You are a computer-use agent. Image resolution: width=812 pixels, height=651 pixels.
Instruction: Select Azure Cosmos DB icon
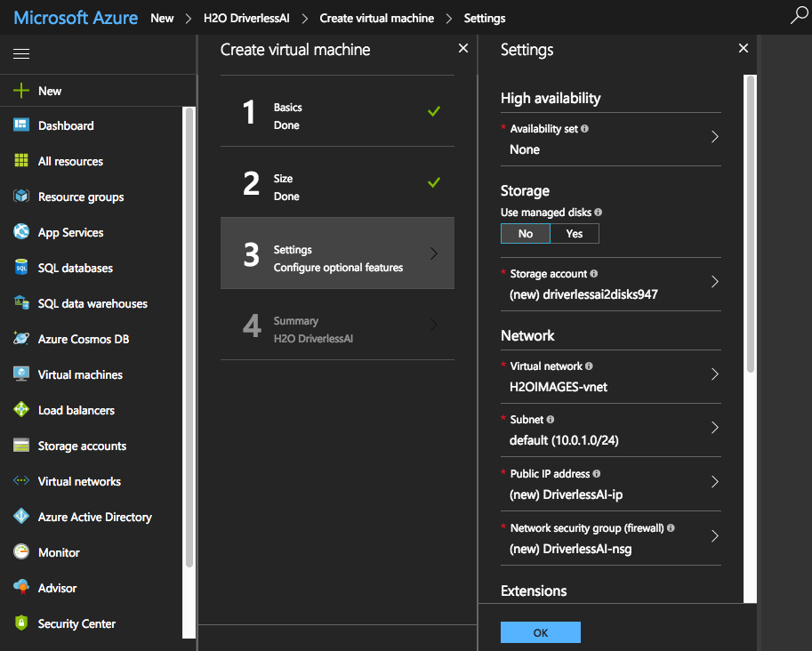point(20,339)
